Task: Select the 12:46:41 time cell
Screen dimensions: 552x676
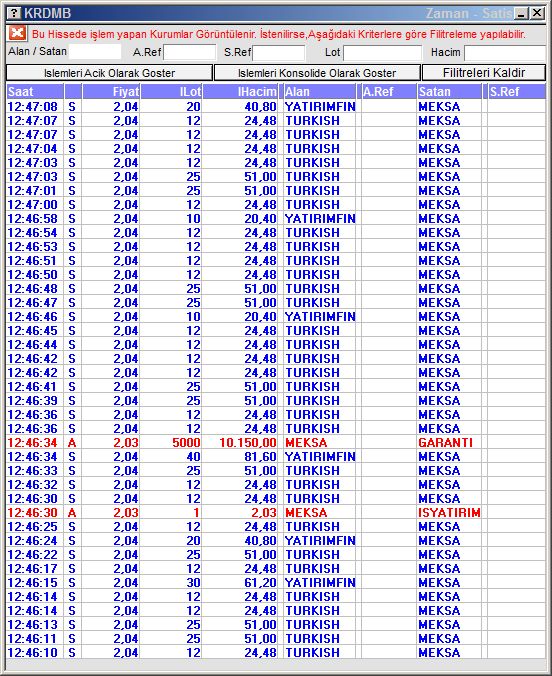Action: click(33, 387)
